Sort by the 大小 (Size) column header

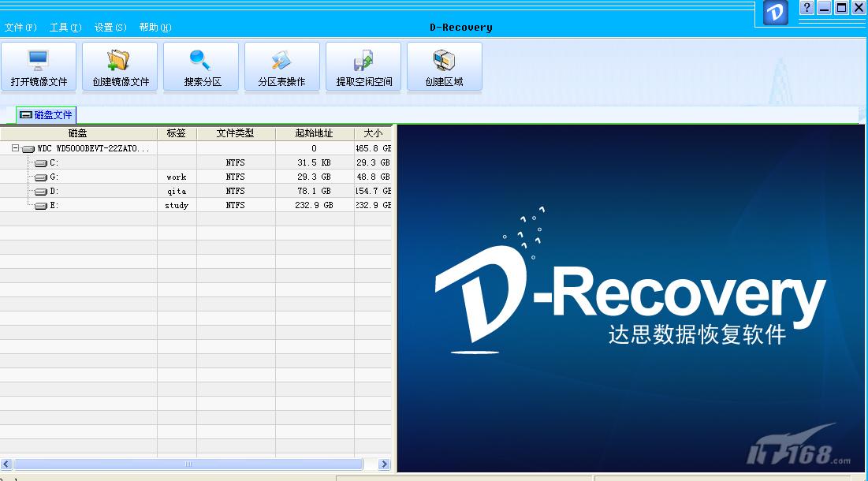point(373,132)
